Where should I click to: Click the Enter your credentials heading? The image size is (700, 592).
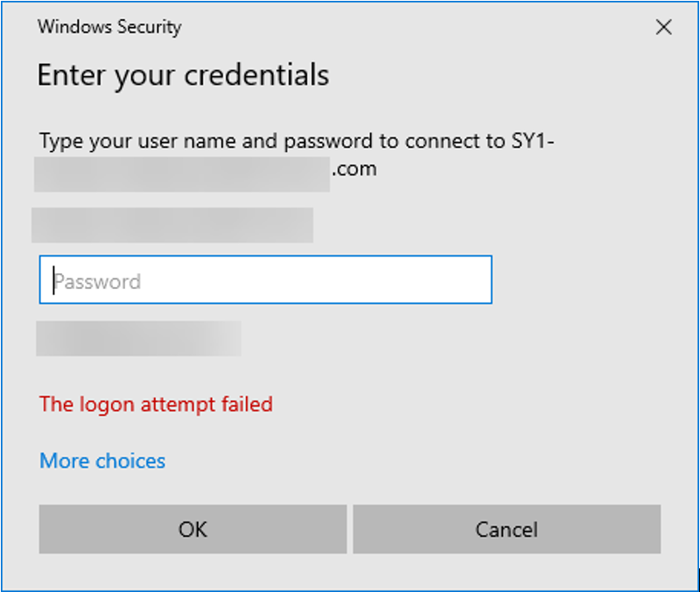click(183, 75)
